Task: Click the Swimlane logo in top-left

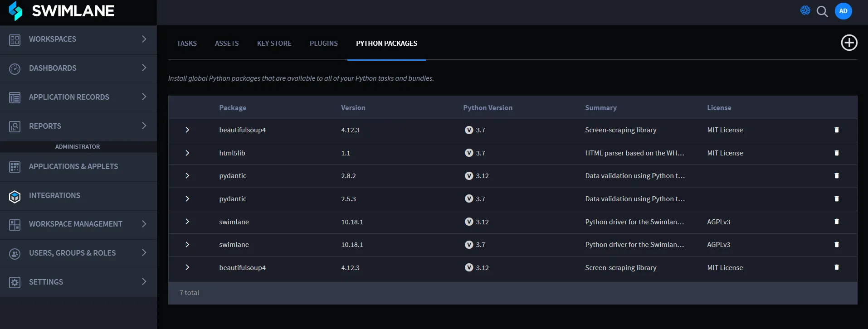Action: (x=62, y=11)
